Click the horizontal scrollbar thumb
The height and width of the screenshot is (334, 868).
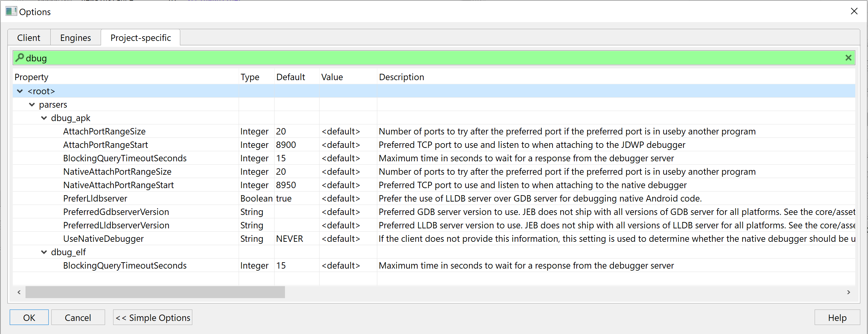155,292
